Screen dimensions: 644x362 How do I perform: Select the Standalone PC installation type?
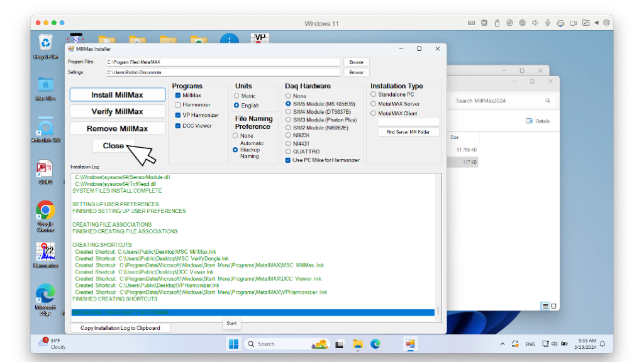(374, 94)
